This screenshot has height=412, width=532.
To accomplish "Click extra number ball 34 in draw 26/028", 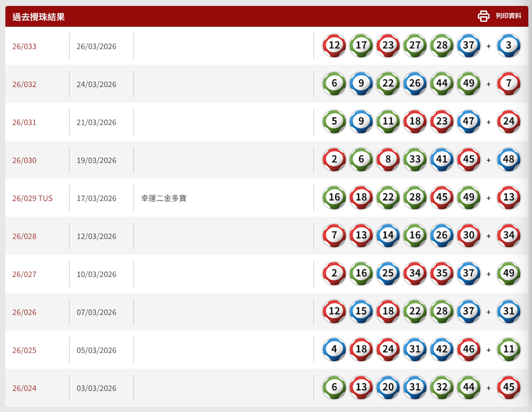I will [x=509, y=235].
